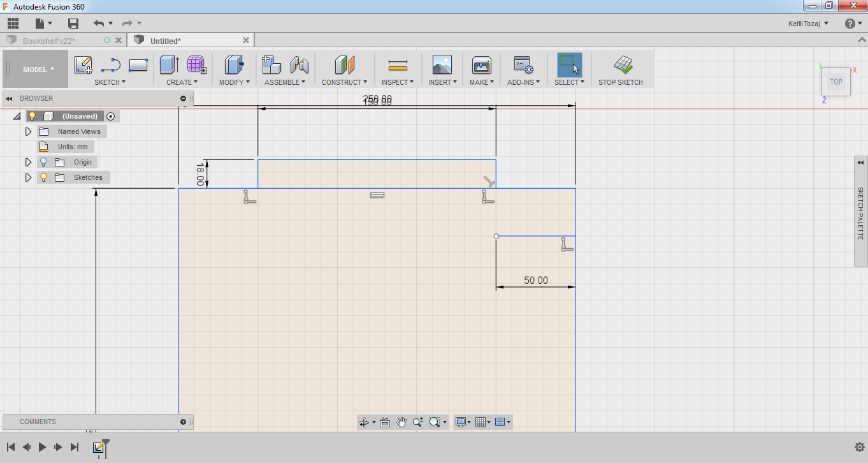Click the Measure inspect icon

[x=398, y=64]
